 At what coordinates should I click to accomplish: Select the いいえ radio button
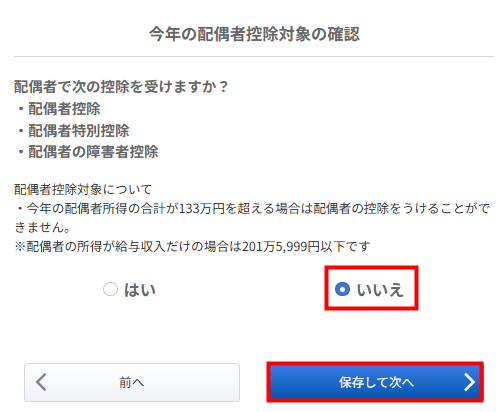click(x=342, y=289)
